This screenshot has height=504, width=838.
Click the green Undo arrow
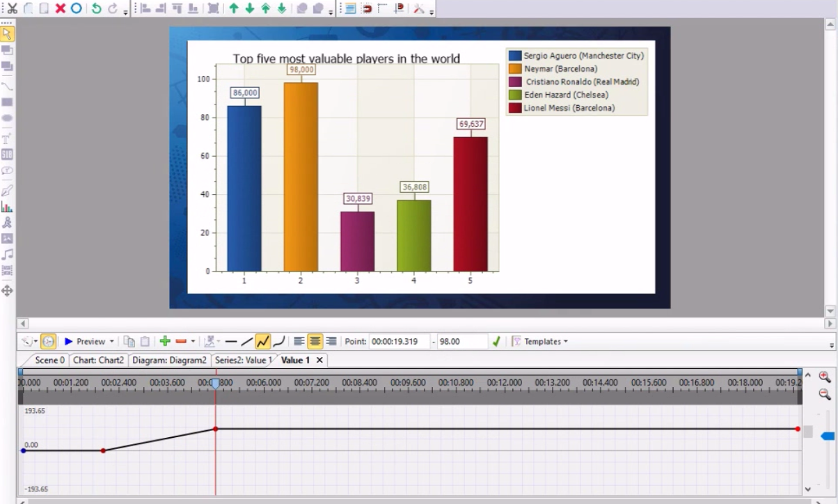tap(97, 8)
